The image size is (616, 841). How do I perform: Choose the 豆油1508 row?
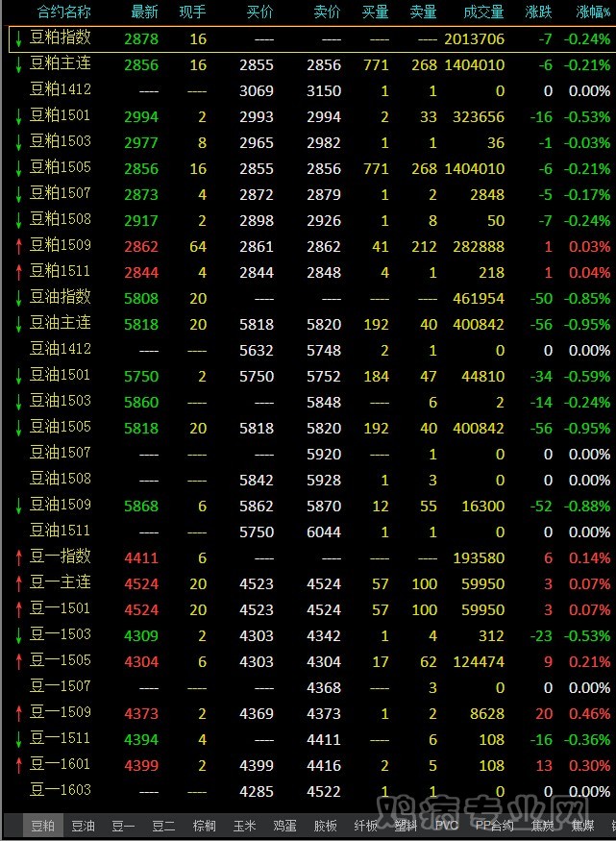click(312, 480)
